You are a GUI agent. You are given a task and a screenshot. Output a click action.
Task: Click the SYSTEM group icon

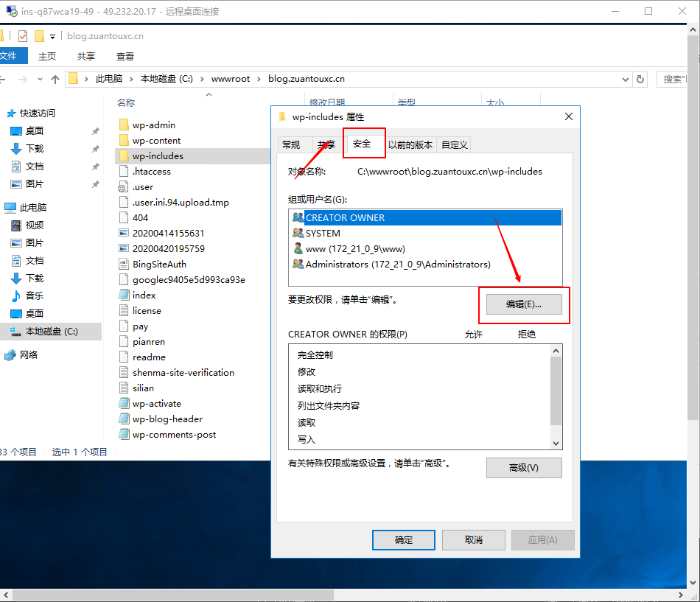[298, 233]
